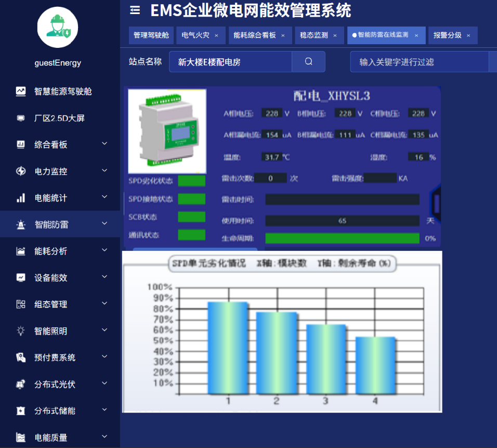Click the A相漏电流 value 154
Image resolution: width=497 pixels, height=448 pixels.
tap(272, 135)
